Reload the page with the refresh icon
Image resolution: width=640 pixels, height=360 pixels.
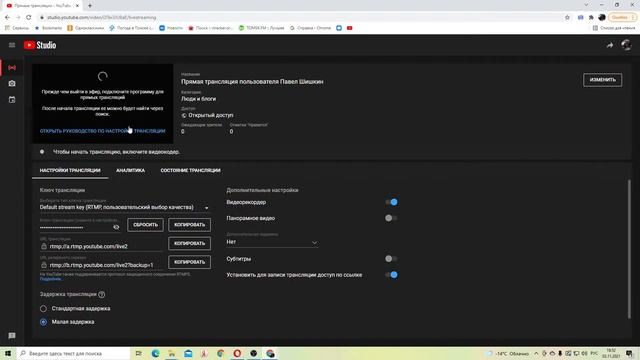pos(29,18)
